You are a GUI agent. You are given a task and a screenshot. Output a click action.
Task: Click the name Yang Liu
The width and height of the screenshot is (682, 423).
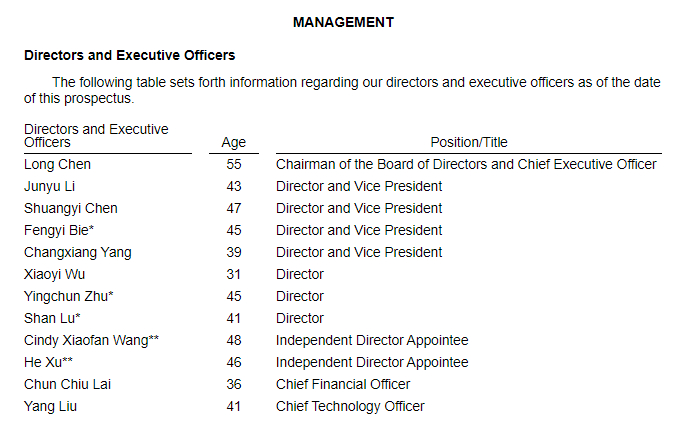50,406
